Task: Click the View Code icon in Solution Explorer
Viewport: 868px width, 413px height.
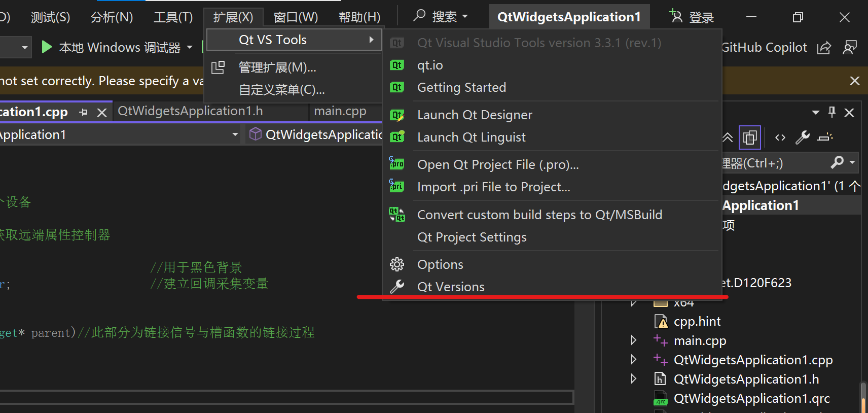Action: [780, 137]
